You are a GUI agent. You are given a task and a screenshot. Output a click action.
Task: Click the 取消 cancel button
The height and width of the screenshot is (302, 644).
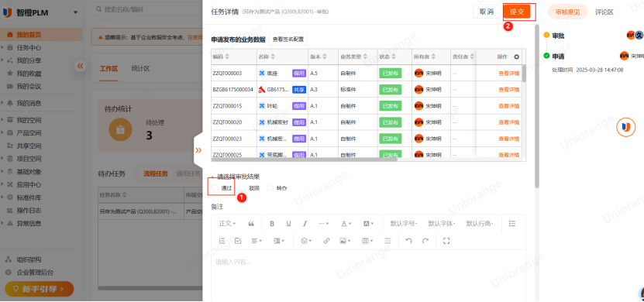pos(486,12)
